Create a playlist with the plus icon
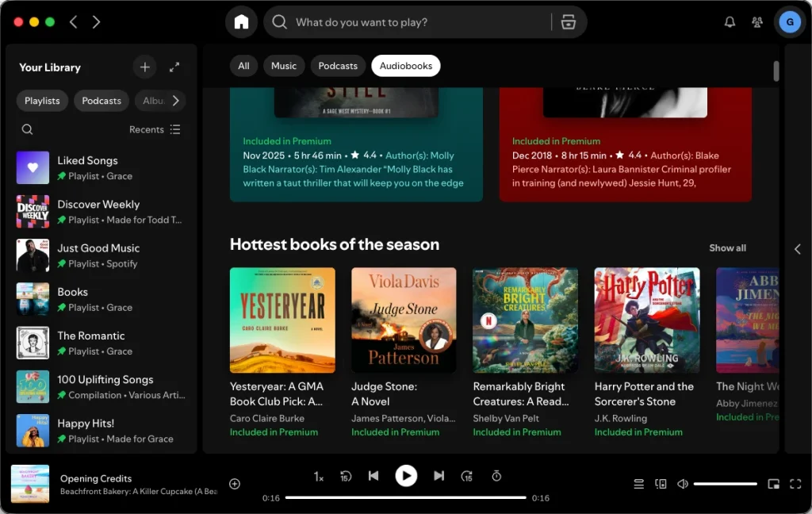Viewport: 812px width, 514px height. (x=145, y=67)
